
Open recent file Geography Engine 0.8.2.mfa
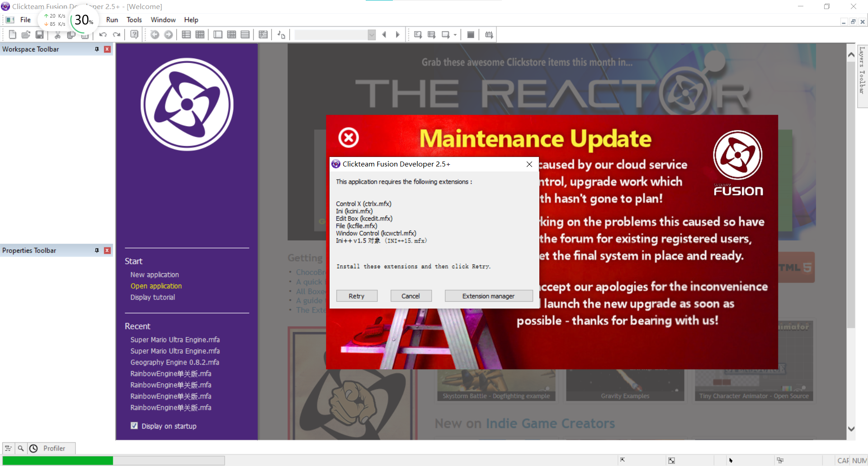(x=175, y=362)
